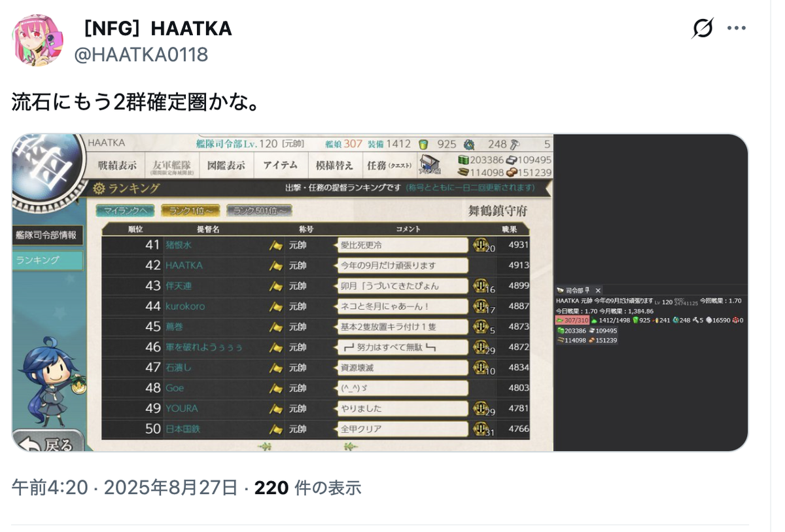Click the ランク1位～ button
The height and width of the screenshot is (532, 785).
tap(190, 211)
